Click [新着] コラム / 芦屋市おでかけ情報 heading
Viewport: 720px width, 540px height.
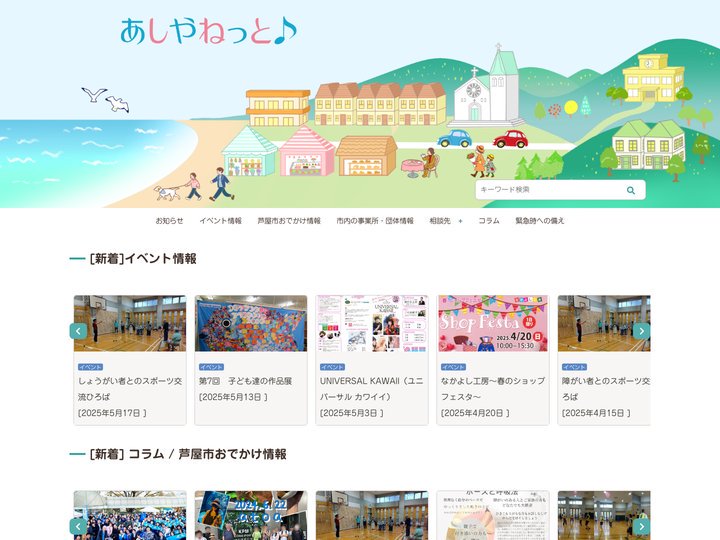pyautogui.click(x=188, y=454)
